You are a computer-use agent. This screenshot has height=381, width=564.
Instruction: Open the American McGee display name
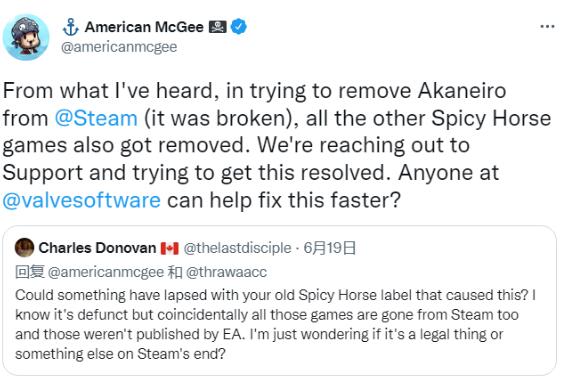[144, 27]
